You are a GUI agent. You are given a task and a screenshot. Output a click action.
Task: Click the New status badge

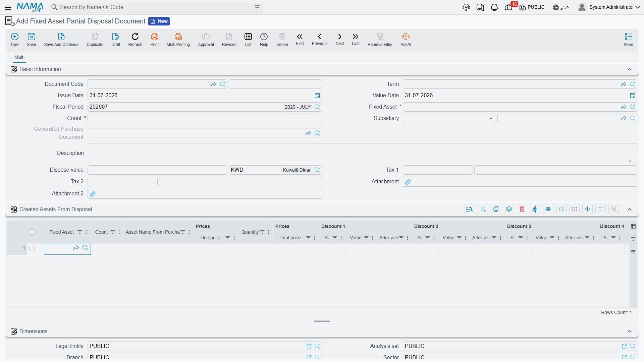pyautogui.click(x=159, y=21)
